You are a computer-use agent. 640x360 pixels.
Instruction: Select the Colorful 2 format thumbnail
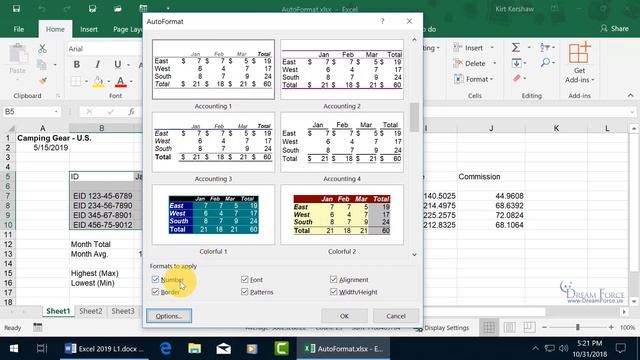click(342, 215)
